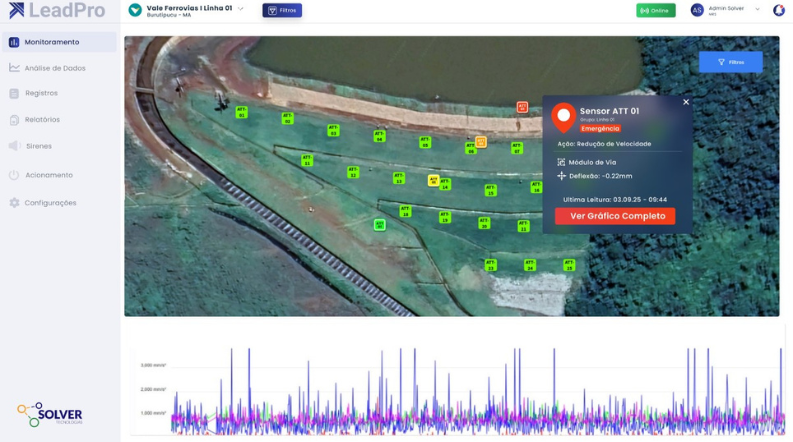Click the AS user avatar icon
This screenshot has height=442, width=793.
697,10
